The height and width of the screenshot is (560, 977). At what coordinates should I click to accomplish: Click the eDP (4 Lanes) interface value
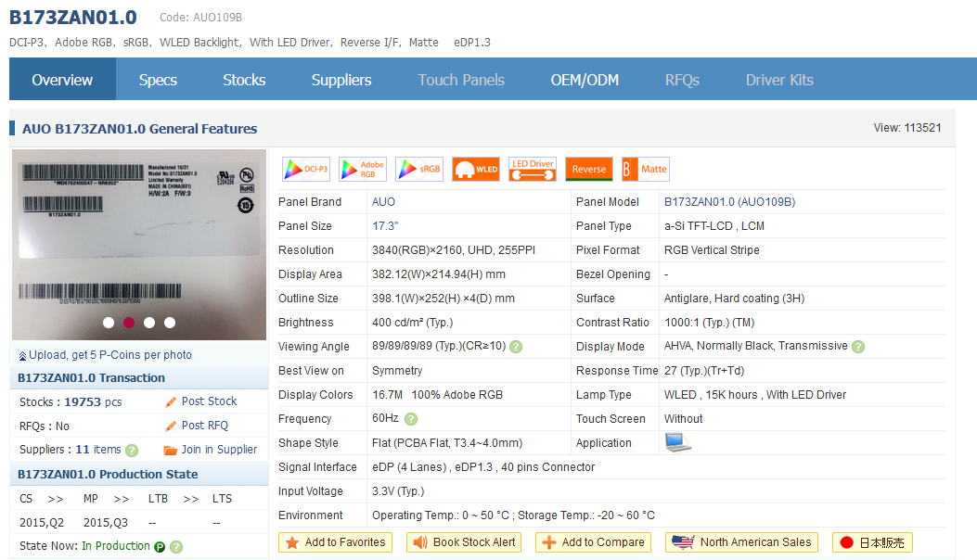pyautogui.click(x=409, y=467)
